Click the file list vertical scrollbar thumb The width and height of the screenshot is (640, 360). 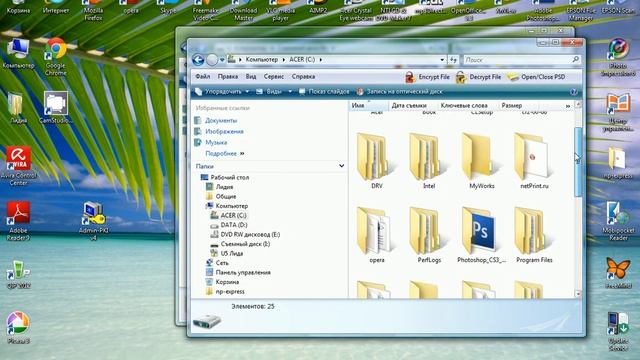click(x=578, y=162)
